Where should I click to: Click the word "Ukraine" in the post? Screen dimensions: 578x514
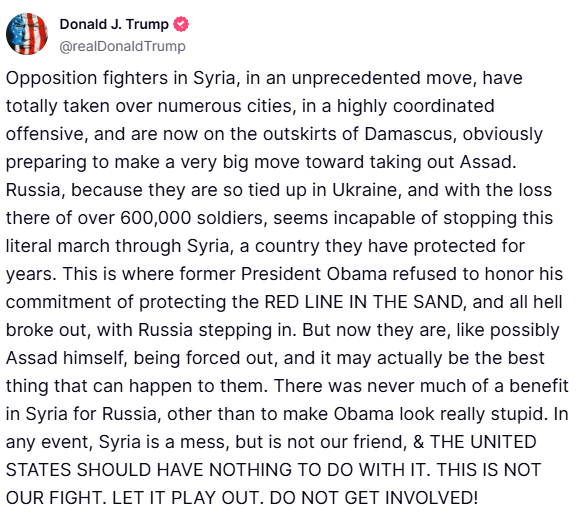coord(365,190)
